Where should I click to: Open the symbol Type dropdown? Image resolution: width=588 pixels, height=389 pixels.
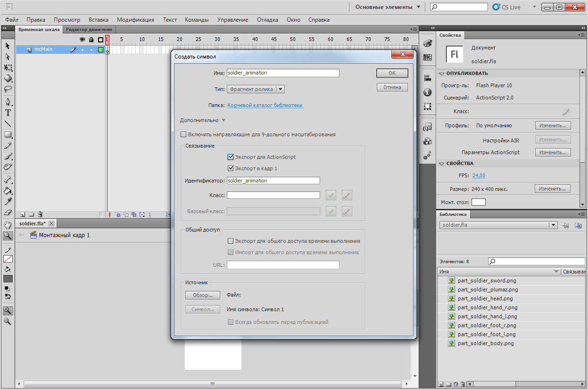[280, 89]
